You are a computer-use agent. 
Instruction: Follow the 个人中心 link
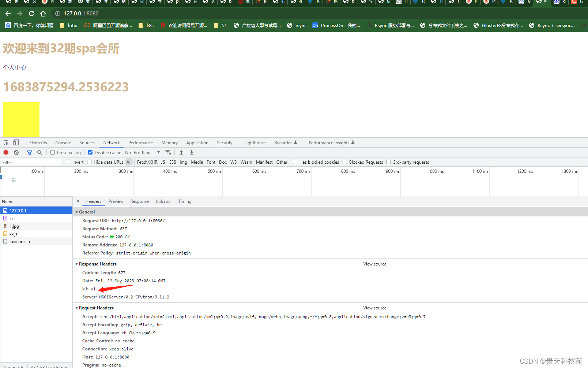tap(15, 67)
